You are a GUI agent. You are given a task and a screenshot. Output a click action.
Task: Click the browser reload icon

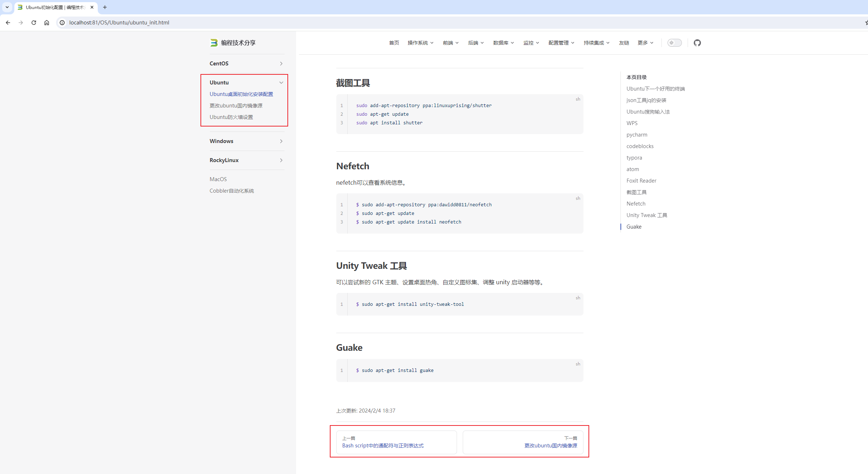tap(34, 23)
